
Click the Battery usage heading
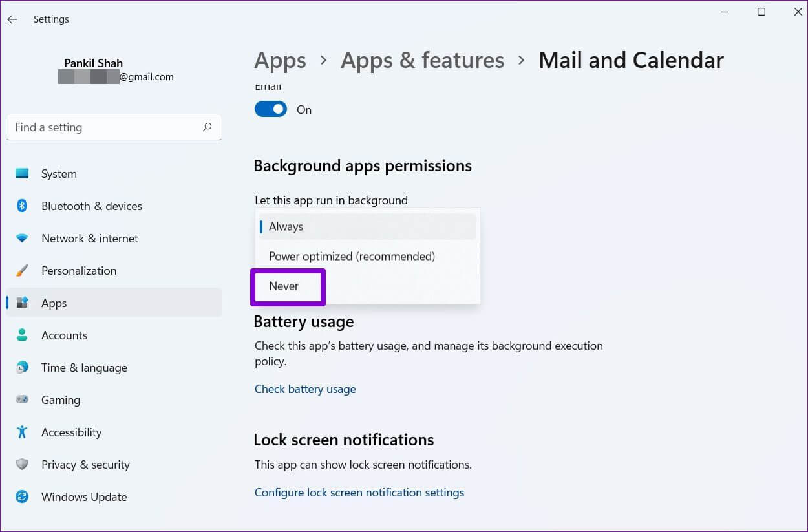(304, 322)
